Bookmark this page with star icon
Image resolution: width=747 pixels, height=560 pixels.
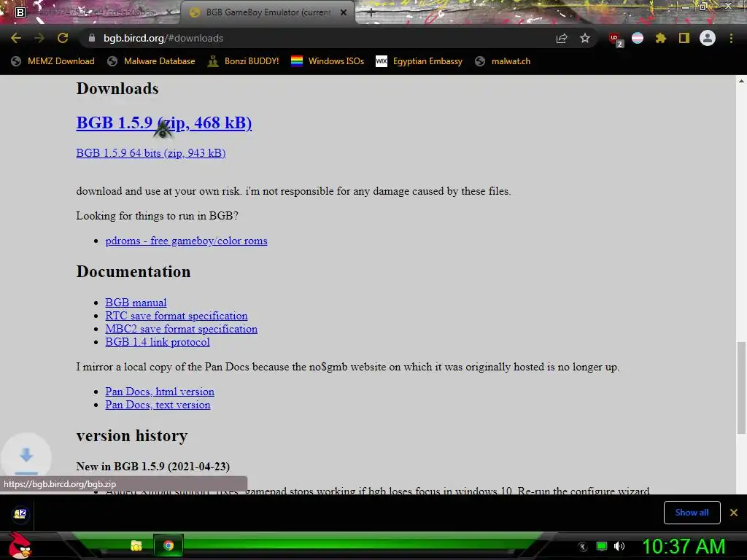pyautogui.click(x=585, y=38)
